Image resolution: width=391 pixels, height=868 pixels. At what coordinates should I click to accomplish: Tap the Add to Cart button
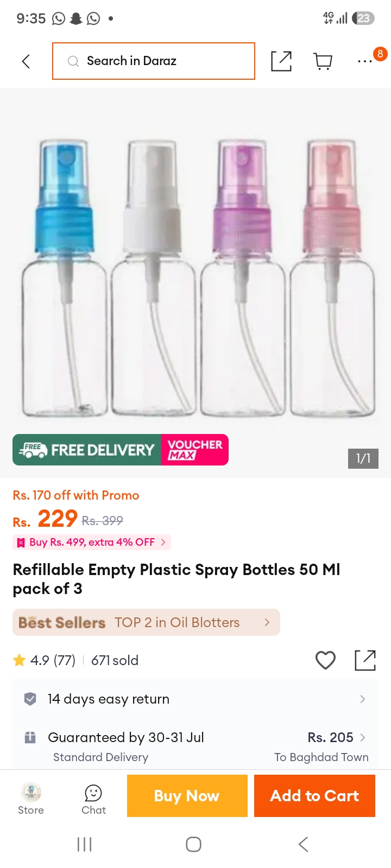pyautogui.click(x=314, y=796)
